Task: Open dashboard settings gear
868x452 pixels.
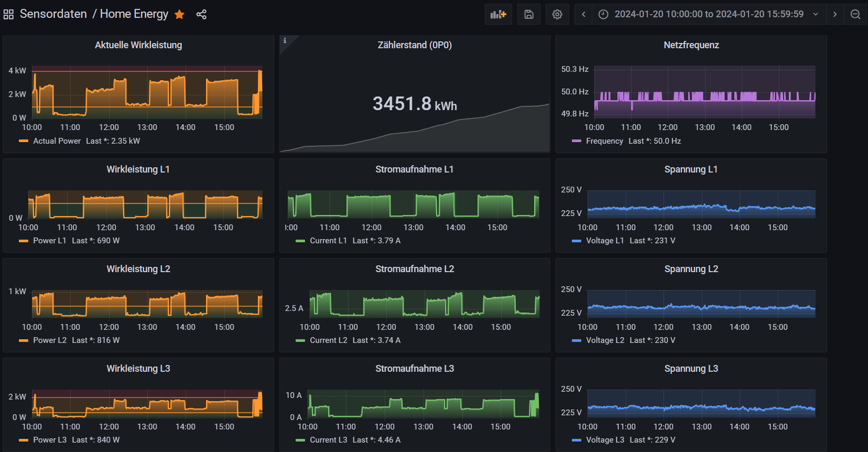Action: click(557, 14)
